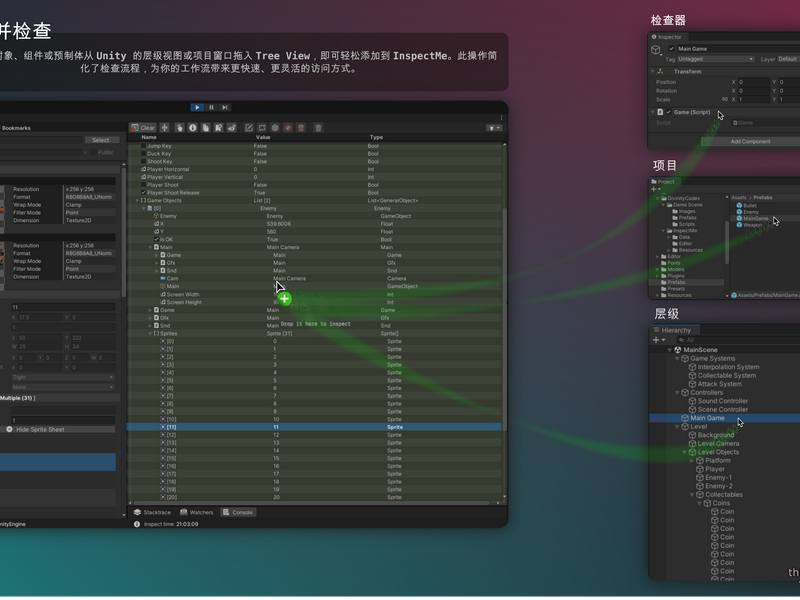Collapse Game Systems in Hierarchy
The width and height of the screenshot is (800, 600).
coord(678,359)
